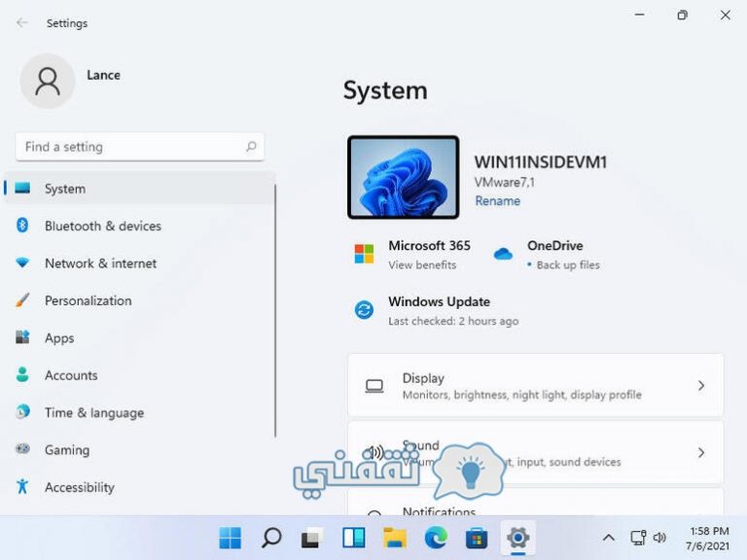Click the Gaming controller icon

[22, 448]
